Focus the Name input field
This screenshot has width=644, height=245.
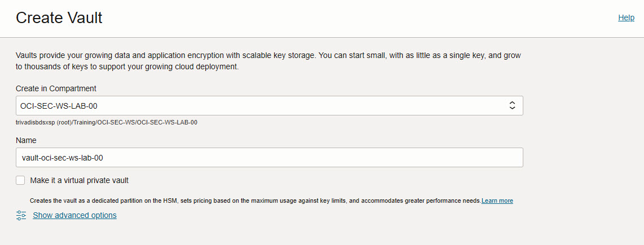[x=270, y=157]
